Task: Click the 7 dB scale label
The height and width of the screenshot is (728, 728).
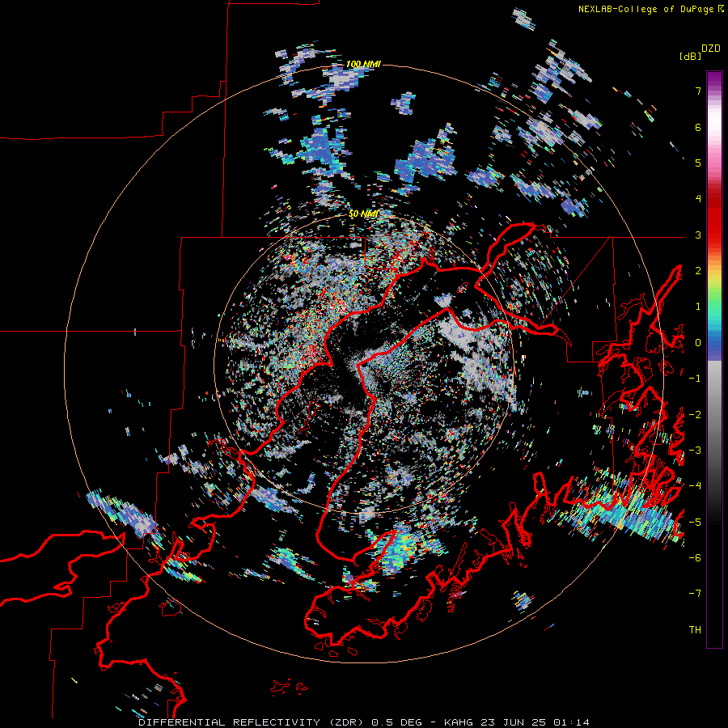Action: [698, 91]
